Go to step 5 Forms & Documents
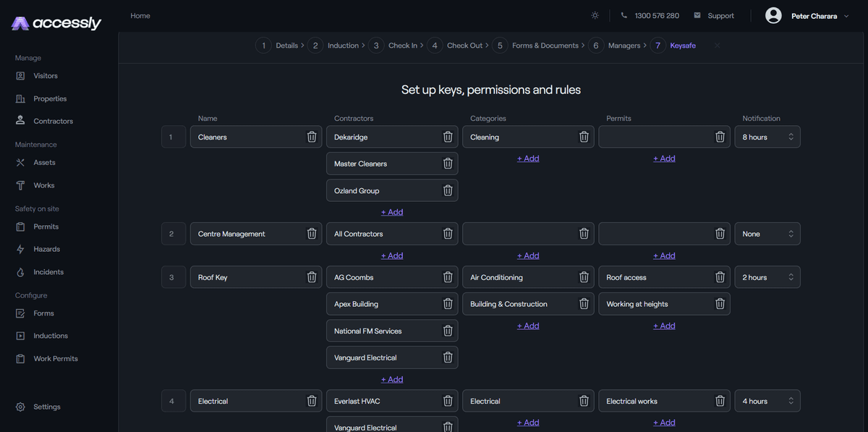 click(537, 46)
